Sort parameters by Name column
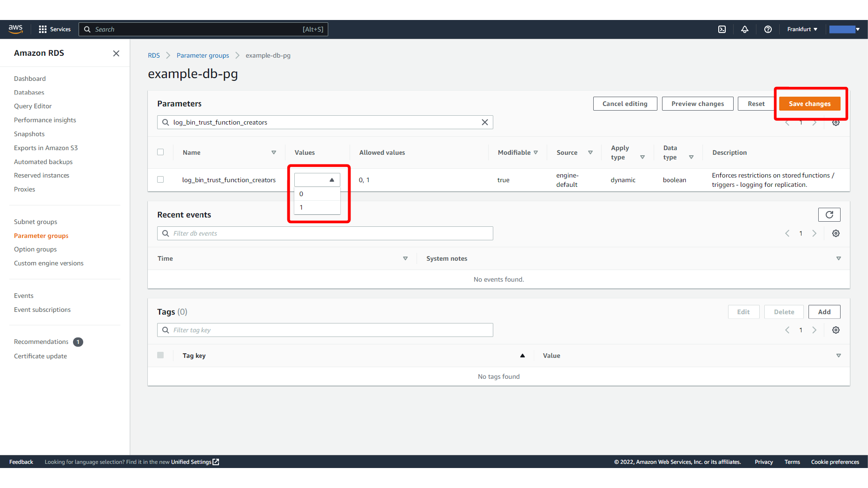868x488 pixels. click(x=274, y=152)
